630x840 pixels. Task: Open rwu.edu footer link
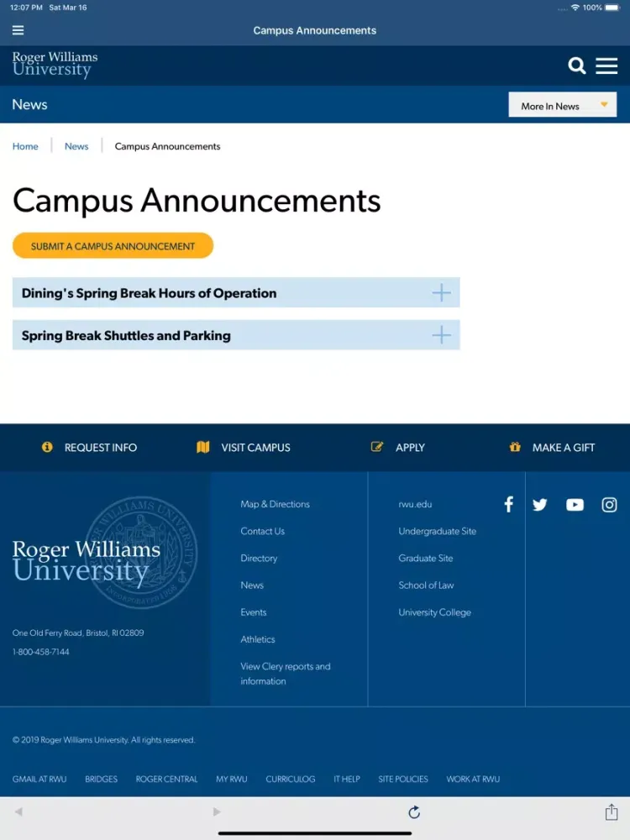415,504
